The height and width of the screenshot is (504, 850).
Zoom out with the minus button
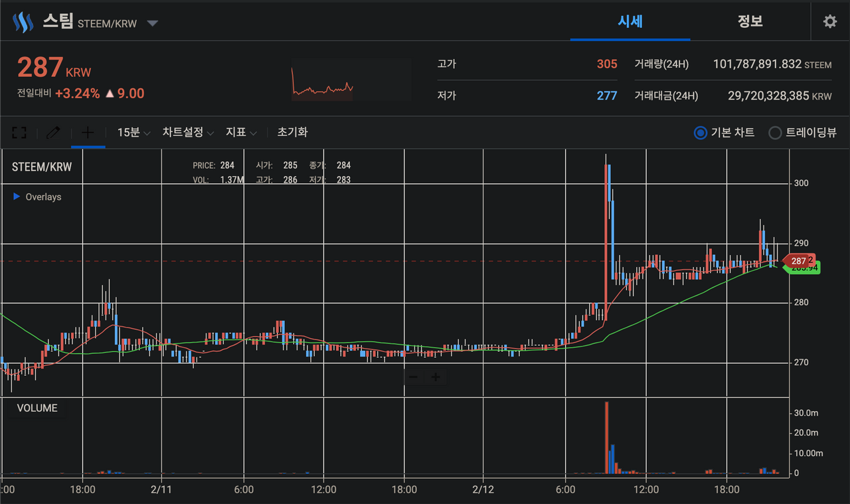click(x=413, y=377)
